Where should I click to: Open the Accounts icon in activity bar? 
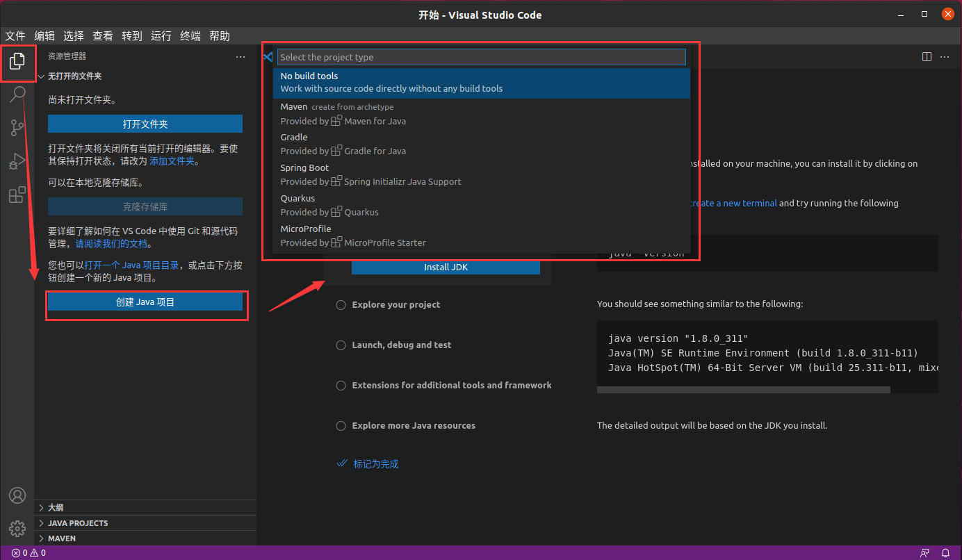coord(17,495)
